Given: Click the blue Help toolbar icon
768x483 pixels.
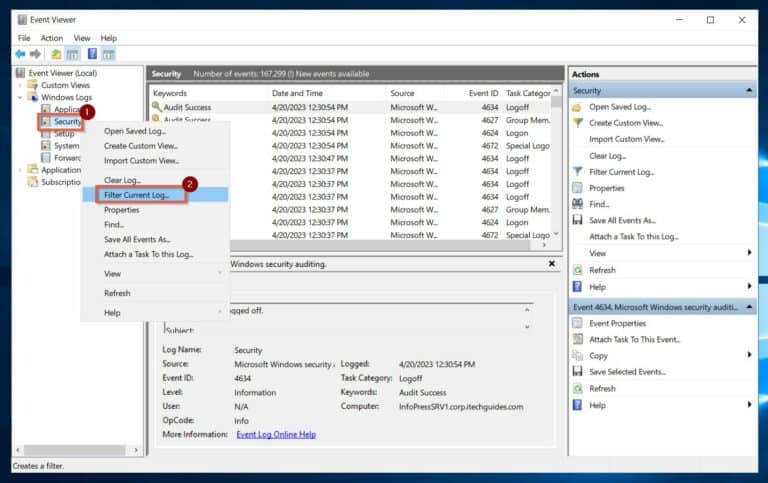Looking at the screenshot, I should (92, 54).
